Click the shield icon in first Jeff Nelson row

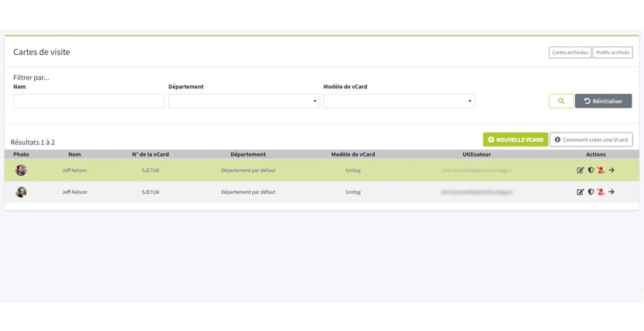(590, 171)
